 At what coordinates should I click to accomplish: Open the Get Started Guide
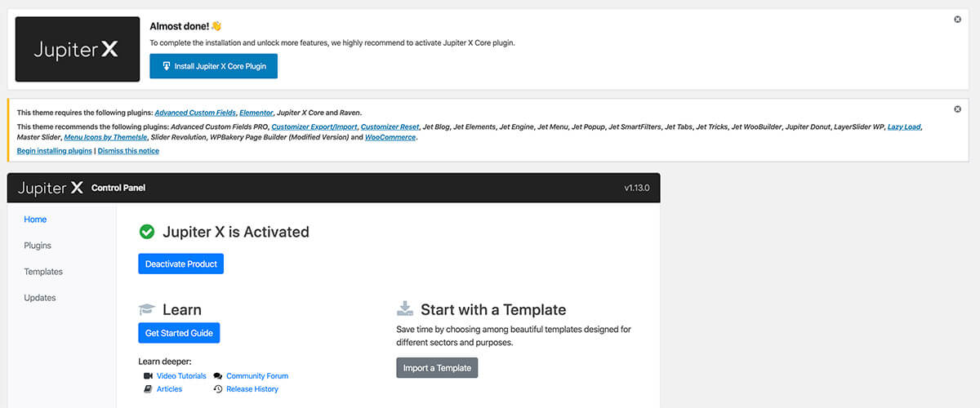pos(180,333)
